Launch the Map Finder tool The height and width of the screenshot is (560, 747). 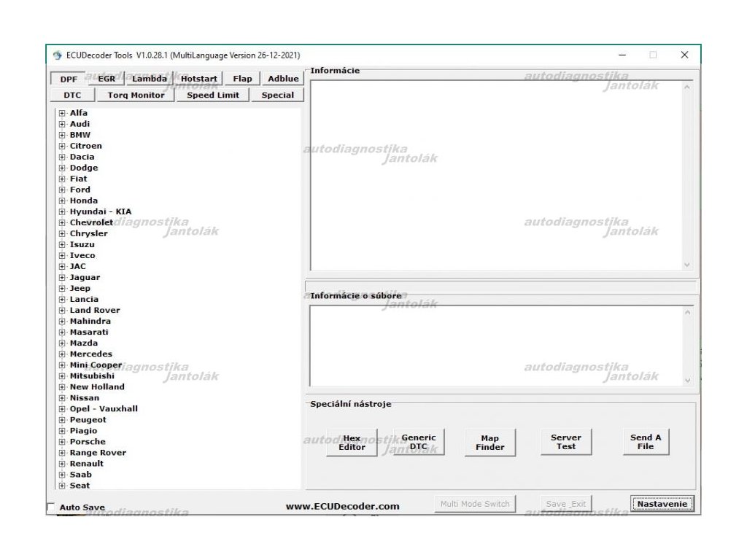489,443
